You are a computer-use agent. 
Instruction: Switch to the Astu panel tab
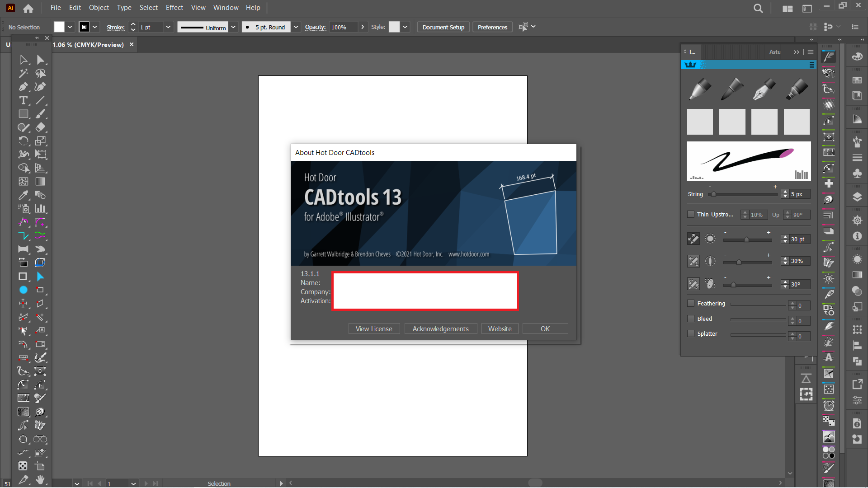click(x=775, y=52)
